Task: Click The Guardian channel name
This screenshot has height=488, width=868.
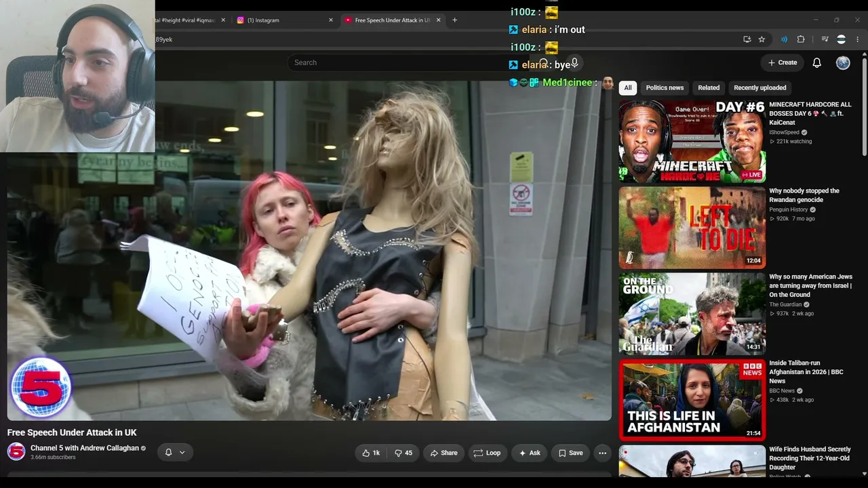Action: 785,304
